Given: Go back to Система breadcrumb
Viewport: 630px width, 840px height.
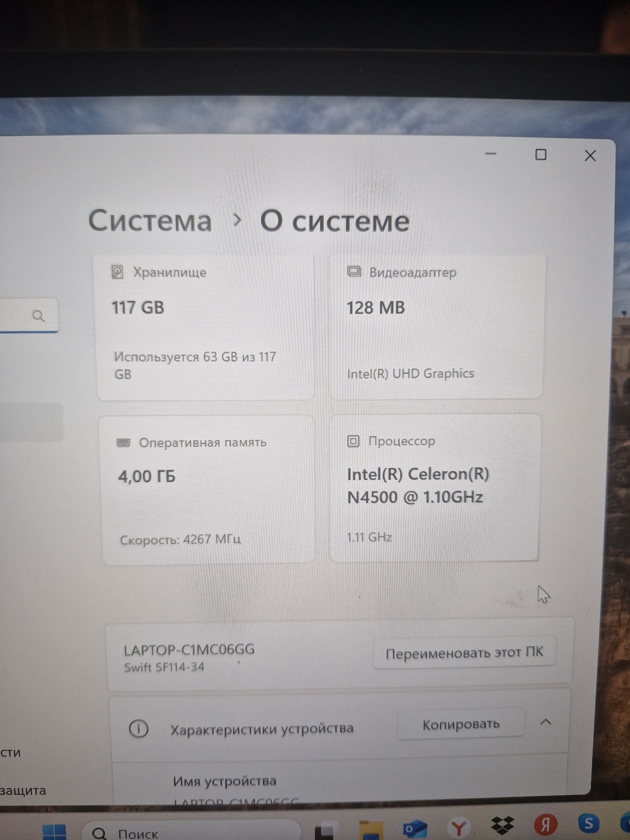Looking at the screenshot, I should (150, 221).
